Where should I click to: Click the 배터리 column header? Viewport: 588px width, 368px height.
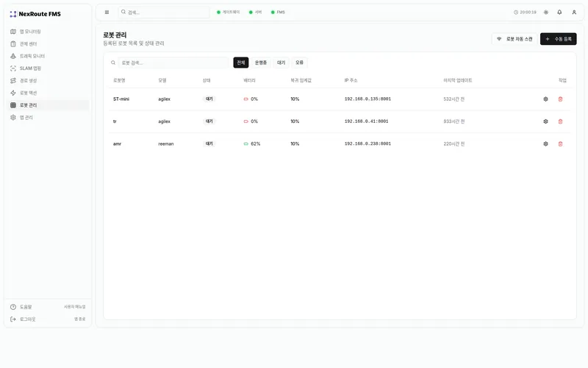(x=249, y=80)
